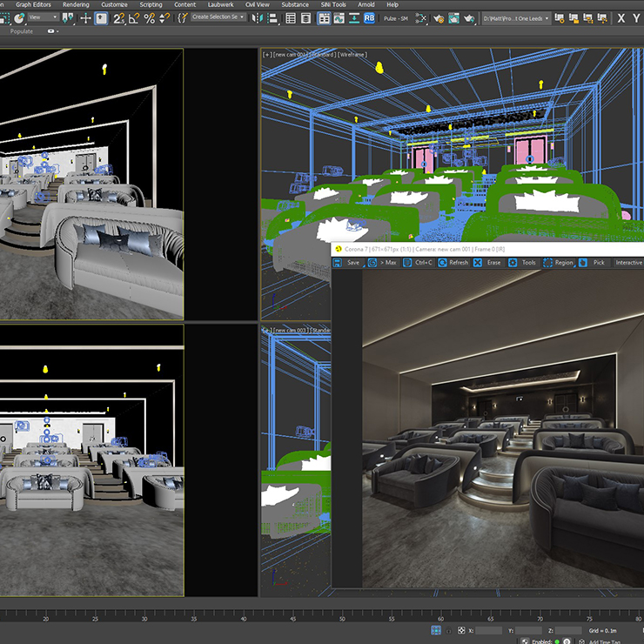The width and height of the screenshot is (644, 644).
Task: Click the Pick button in Corona
Action: tap(592, 263)
